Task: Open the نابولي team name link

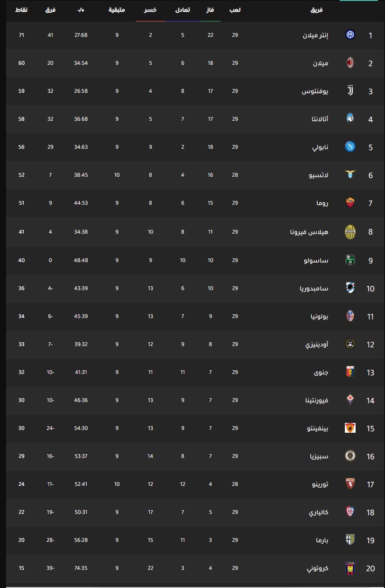Action: coord(321,147)
